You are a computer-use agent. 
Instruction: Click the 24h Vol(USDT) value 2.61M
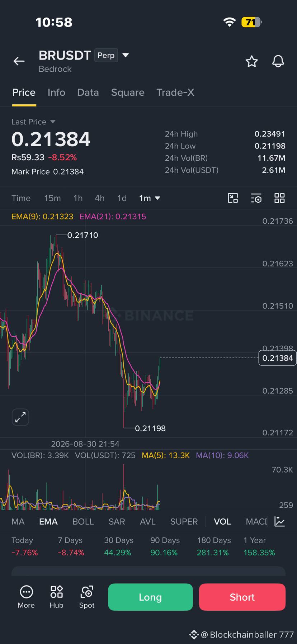coord(274,170)
